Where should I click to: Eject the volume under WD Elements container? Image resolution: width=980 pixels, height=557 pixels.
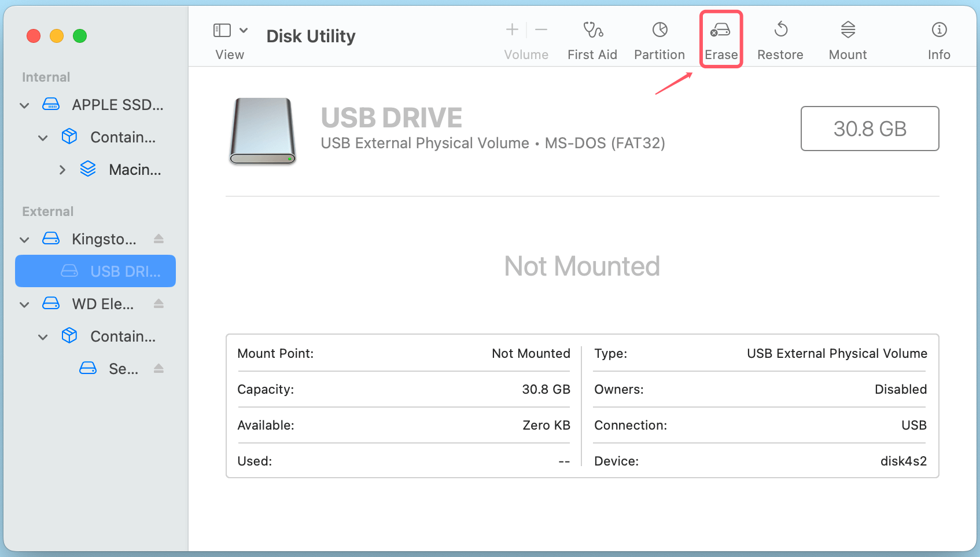(159, 368)
